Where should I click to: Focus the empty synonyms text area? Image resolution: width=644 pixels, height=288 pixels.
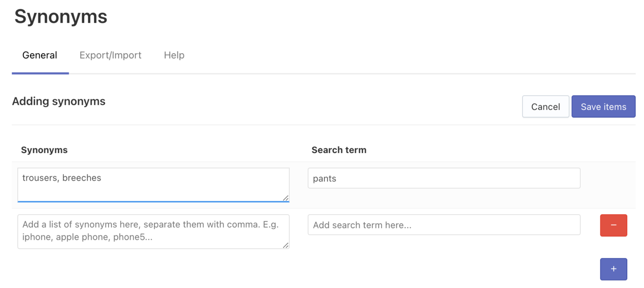[153, 231]
